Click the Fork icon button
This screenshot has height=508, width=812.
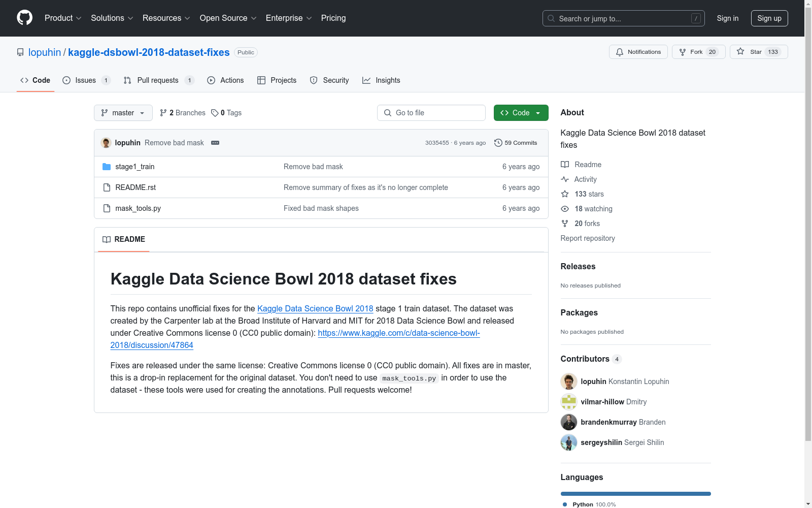[x=682, y=51]
